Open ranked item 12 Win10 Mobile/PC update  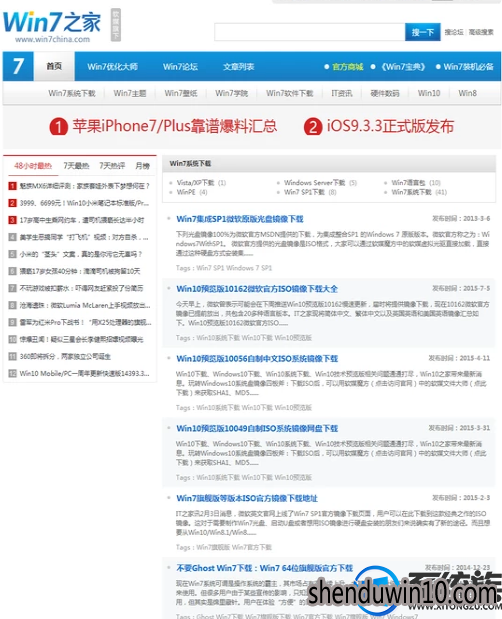(84, 373)
